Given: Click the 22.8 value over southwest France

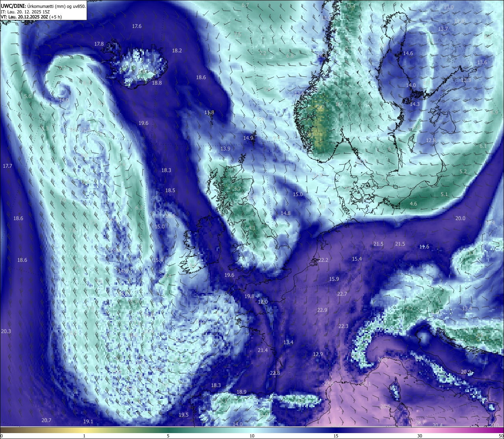Looking at the screenshot, I should [x=275, y=373].
